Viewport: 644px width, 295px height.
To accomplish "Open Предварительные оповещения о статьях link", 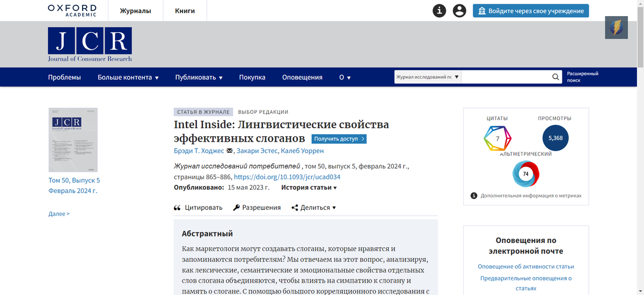I will pyautogui.click(x=526, y=283).
